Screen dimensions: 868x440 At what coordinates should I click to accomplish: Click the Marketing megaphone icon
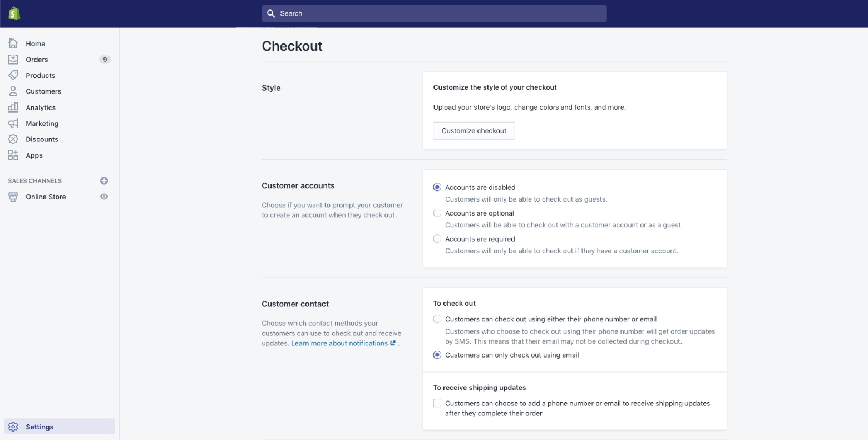13,123
